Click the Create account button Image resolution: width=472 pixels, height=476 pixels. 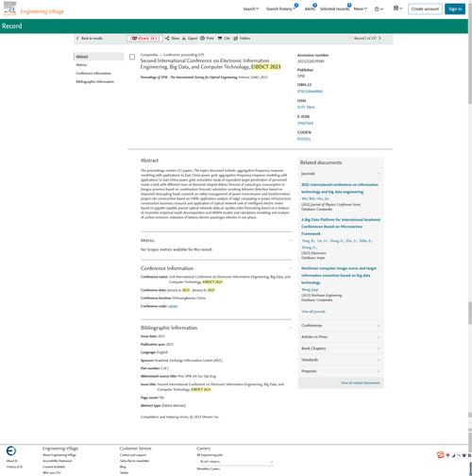tap(425, 8)
